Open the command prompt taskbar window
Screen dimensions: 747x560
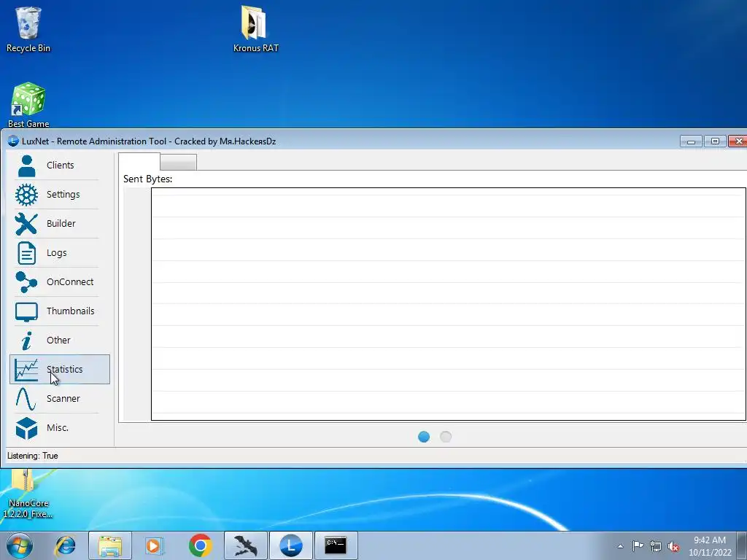coord(336,545)
